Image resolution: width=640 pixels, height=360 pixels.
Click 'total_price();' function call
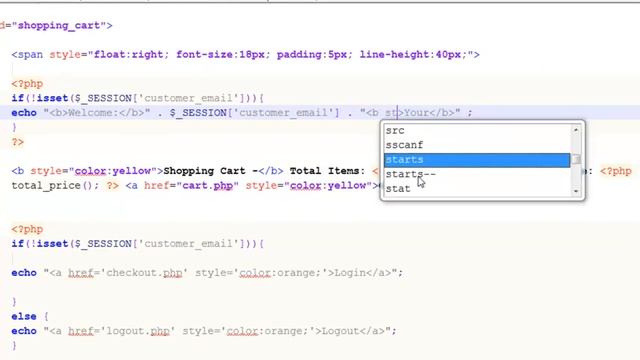point(55,186)
